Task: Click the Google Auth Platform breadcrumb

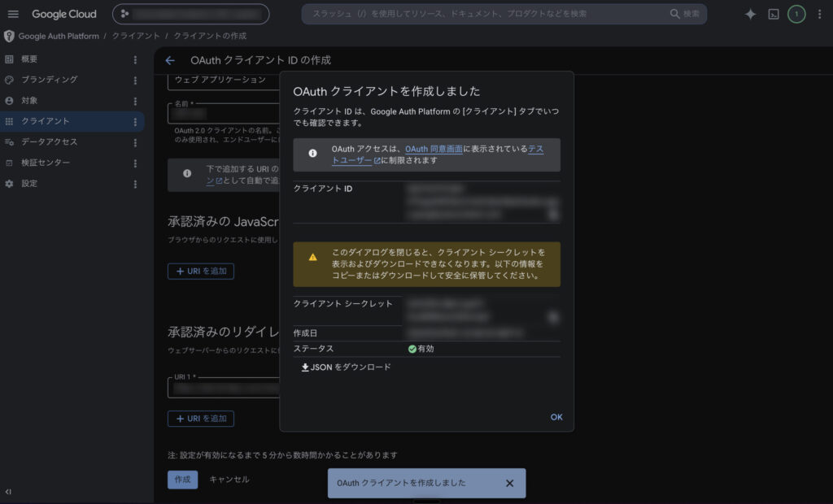Action: [59, 36]
